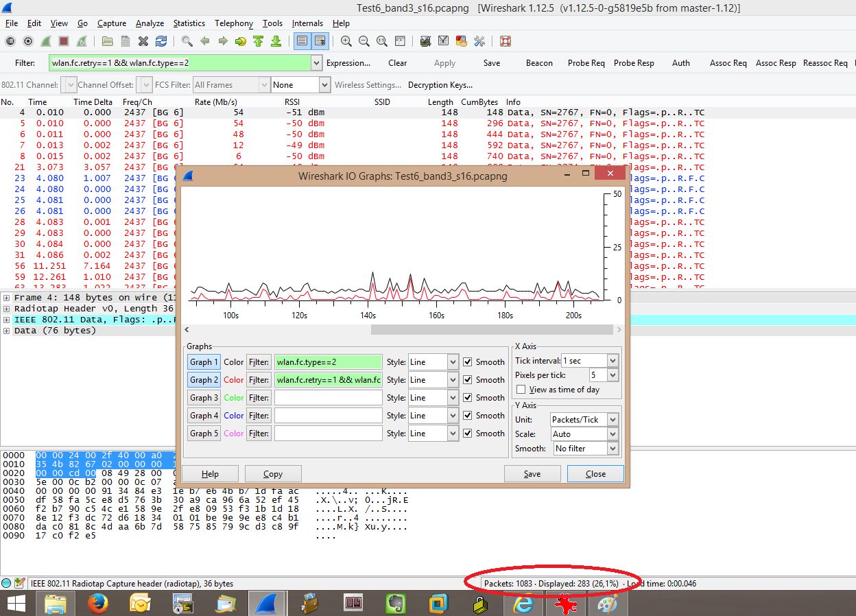This screenshot has height=616, width=856.
Task: Toggle packet list colorization
Action: coord(302,41)
